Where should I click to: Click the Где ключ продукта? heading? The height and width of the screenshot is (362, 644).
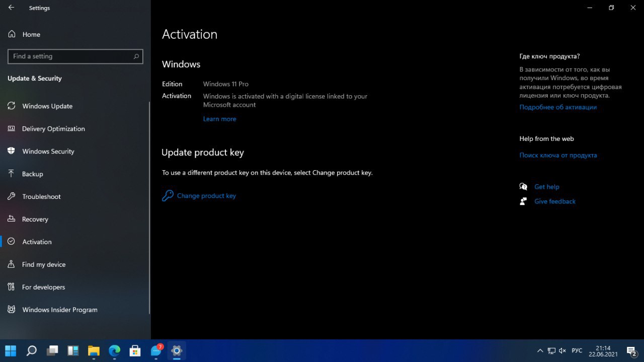(549, 56)
